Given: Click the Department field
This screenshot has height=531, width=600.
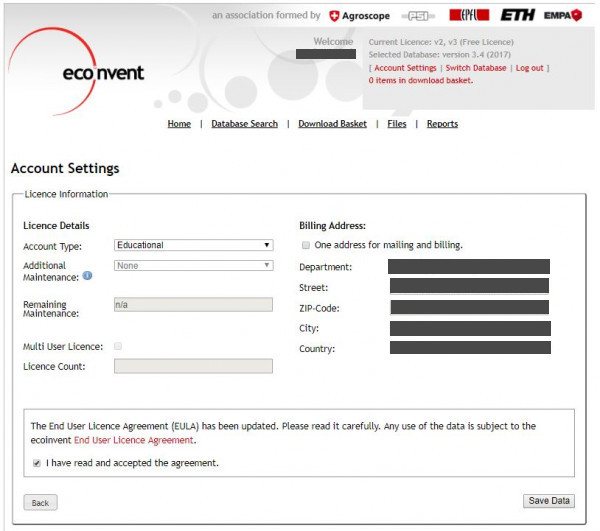Looking at the screenshot, I should click(x=469, y=267).
